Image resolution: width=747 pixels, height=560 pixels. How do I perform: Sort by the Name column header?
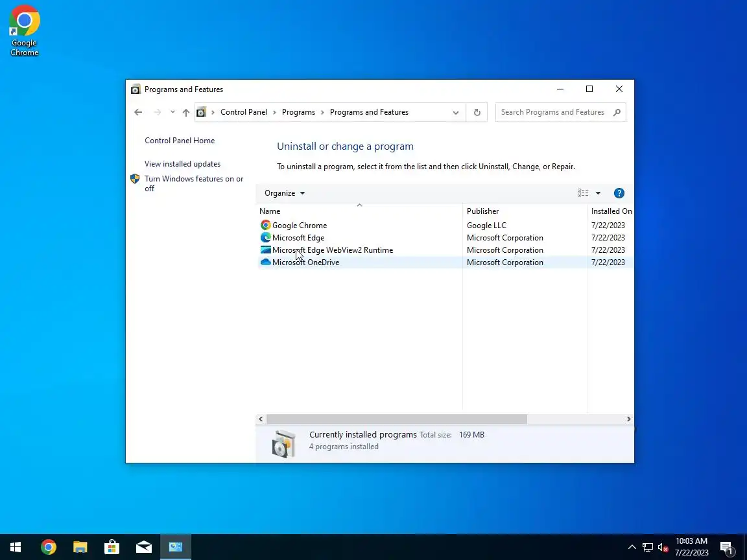click(359, 211)
